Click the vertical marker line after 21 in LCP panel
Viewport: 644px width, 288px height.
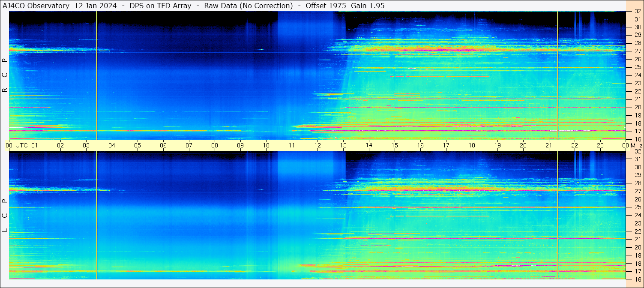pyautogui.click(x=557, y=215)
